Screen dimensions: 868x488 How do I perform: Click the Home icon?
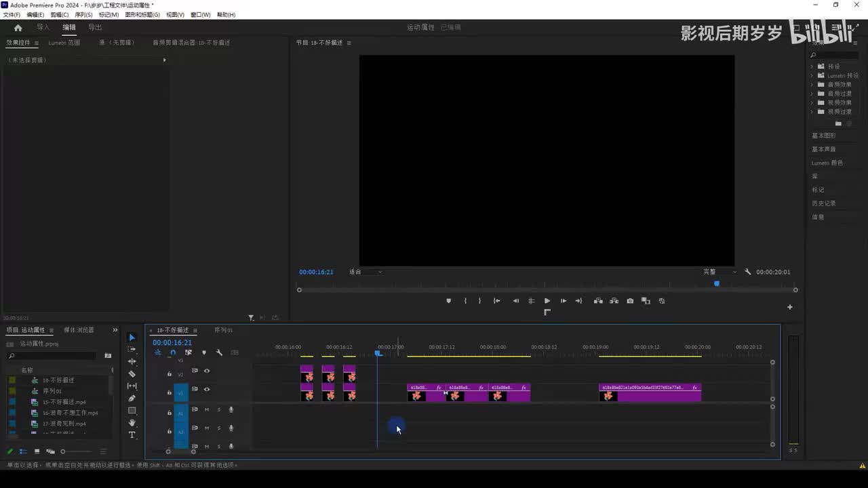pyautogui.click(x=18, y=28)
